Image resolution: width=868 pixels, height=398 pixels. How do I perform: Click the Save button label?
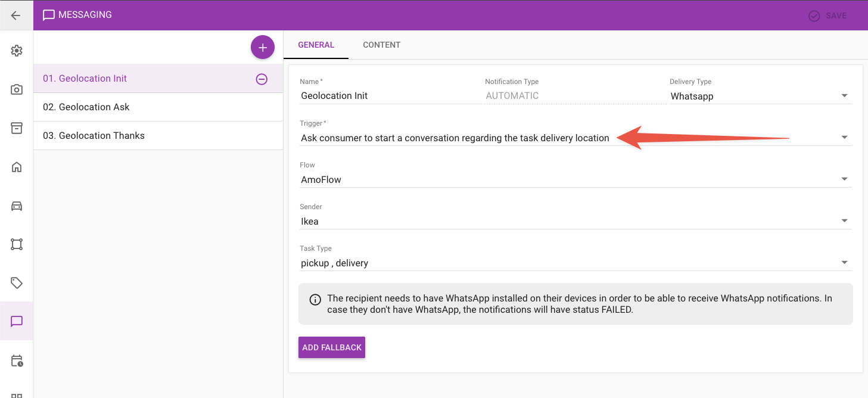(836, 16)
